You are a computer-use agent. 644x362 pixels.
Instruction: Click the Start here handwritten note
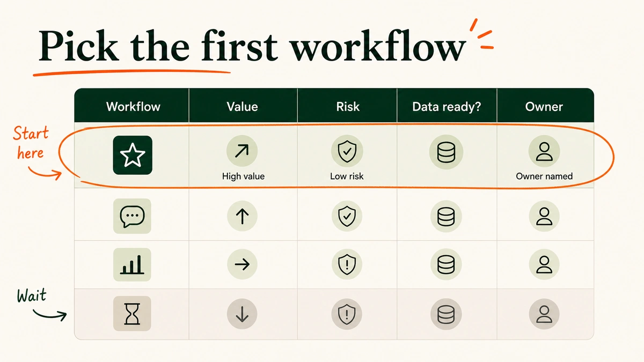31,143
